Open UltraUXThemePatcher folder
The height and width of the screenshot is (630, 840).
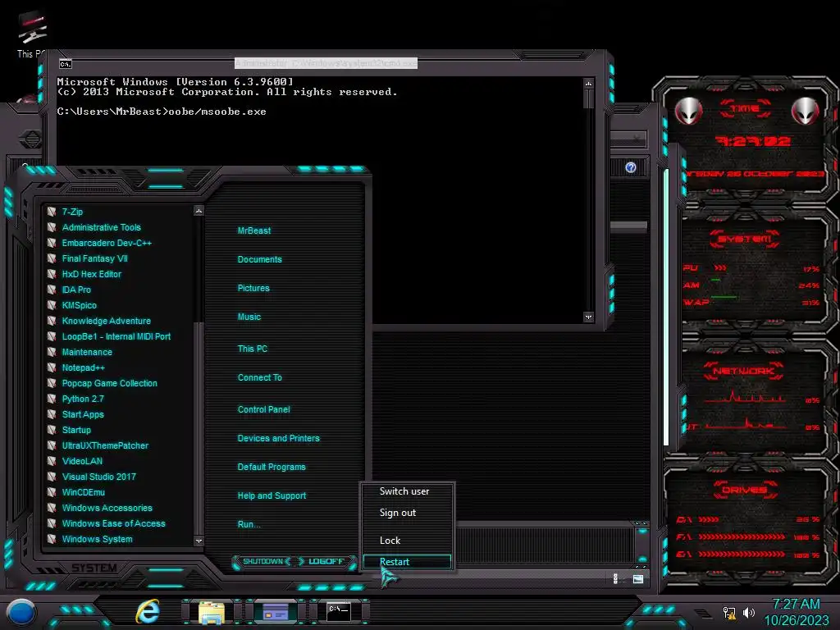pyautogui.click(x=105, y=445)
